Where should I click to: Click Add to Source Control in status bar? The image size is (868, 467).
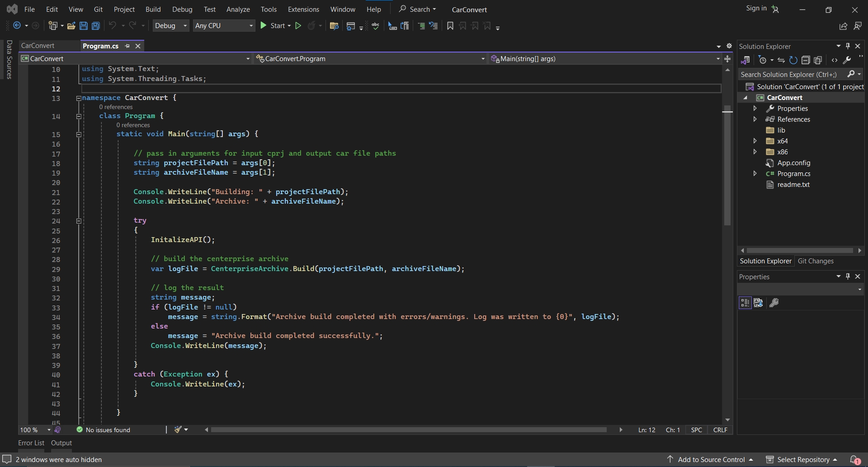[x=711, y=460]
